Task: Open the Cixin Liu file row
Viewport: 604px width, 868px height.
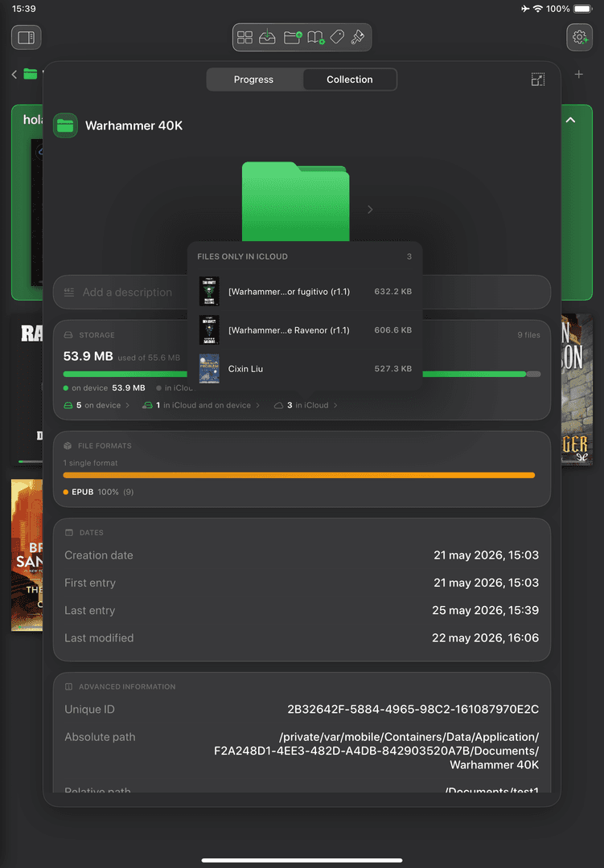Action: (305, 369)
